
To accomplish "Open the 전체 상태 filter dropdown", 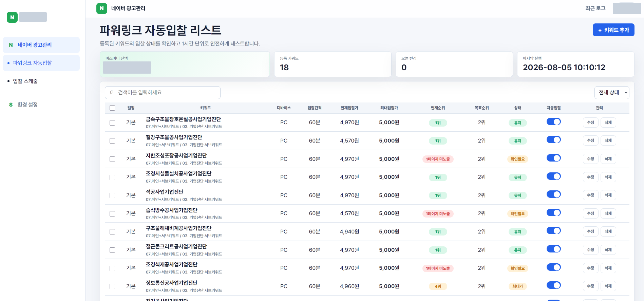I will [612, 92].
